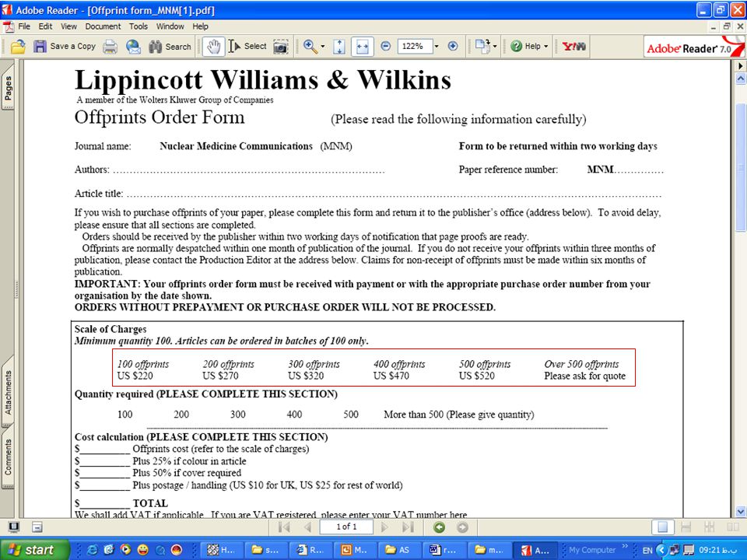This screenshot has width=747, height=560.
Task: Set Fit Page view mode
Action: (x=339, y=46)
